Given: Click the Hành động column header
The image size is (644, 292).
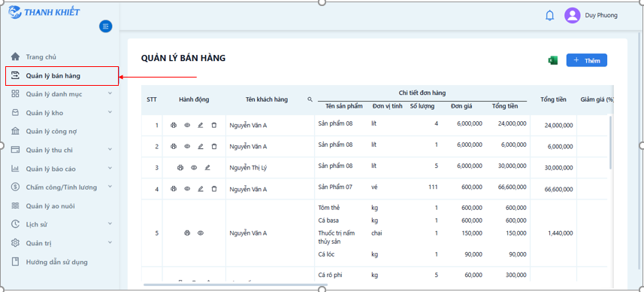Looking at the screenshot, I should pos(194,99).
